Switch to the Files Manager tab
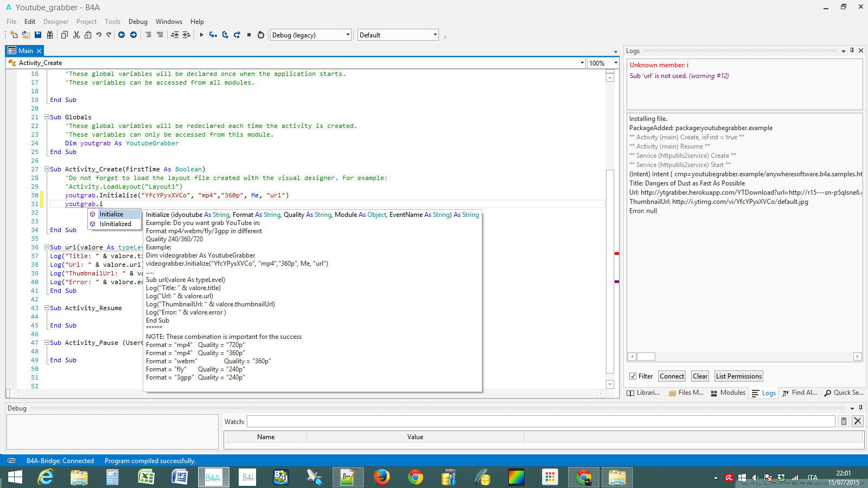The width and height of the screenshot is (868, 488). 686,393
